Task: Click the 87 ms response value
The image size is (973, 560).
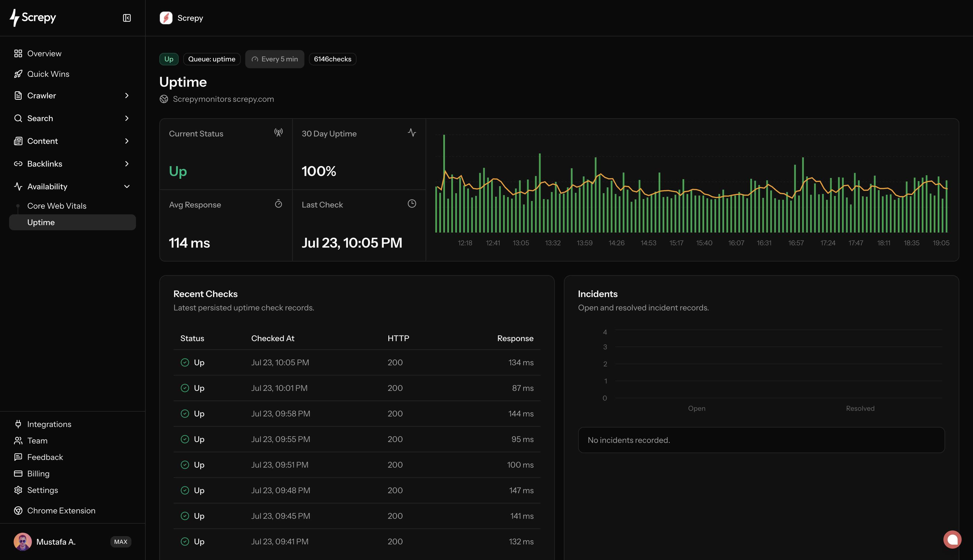Action: [x=523, y=388]
